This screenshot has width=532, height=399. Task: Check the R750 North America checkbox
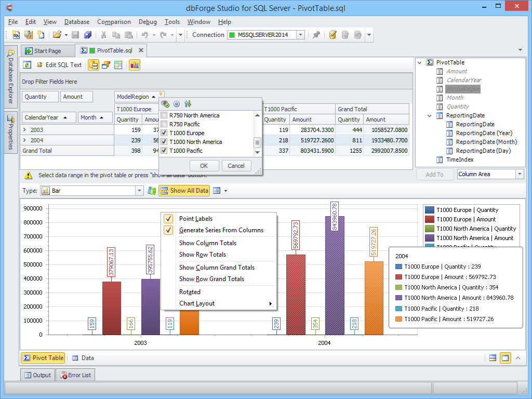164,115
